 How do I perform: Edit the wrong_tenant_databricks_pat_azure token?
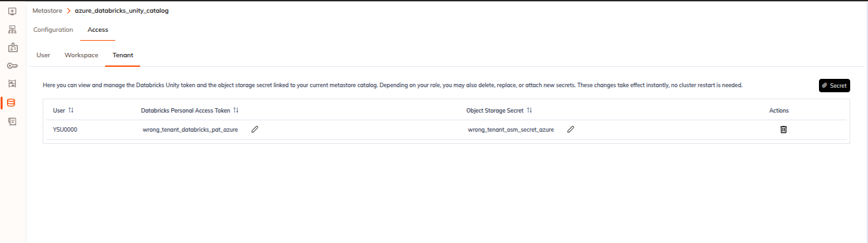pos(255,129)
